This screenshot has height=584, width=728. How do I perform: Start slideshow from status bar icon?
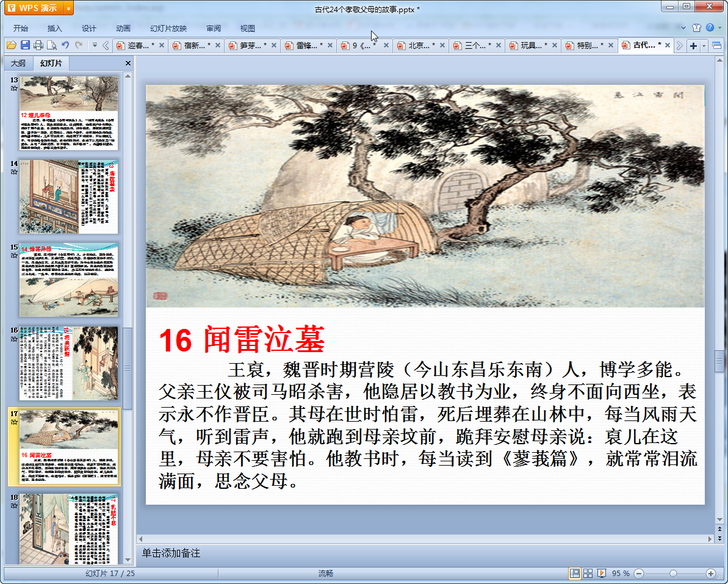(x=601, y=574)
